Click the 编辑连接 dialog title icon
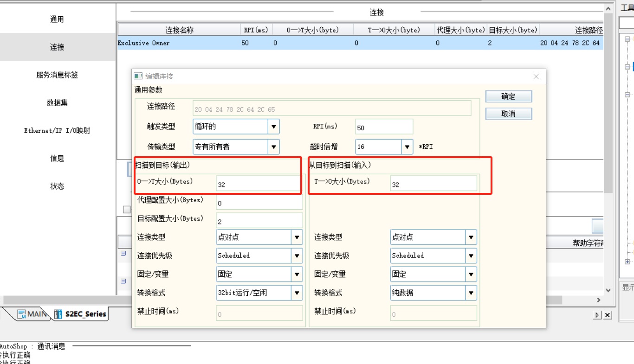The width and height of the screenshot is (634, 364). 138,76
